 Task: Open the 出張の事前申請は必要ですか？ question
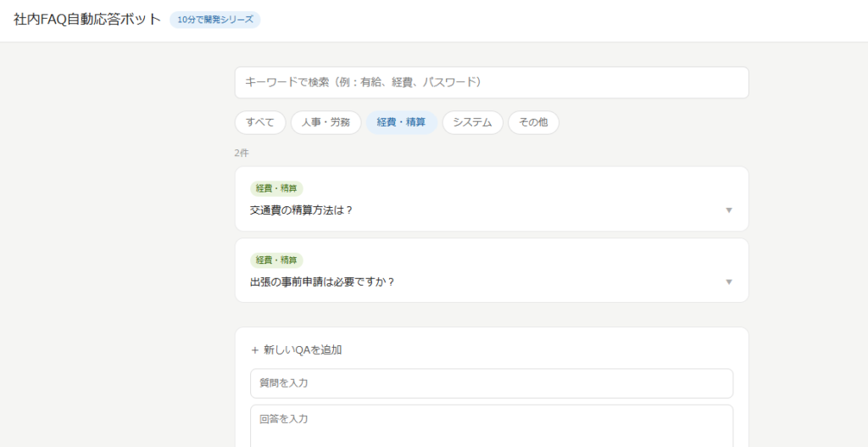tap(322, 282)
